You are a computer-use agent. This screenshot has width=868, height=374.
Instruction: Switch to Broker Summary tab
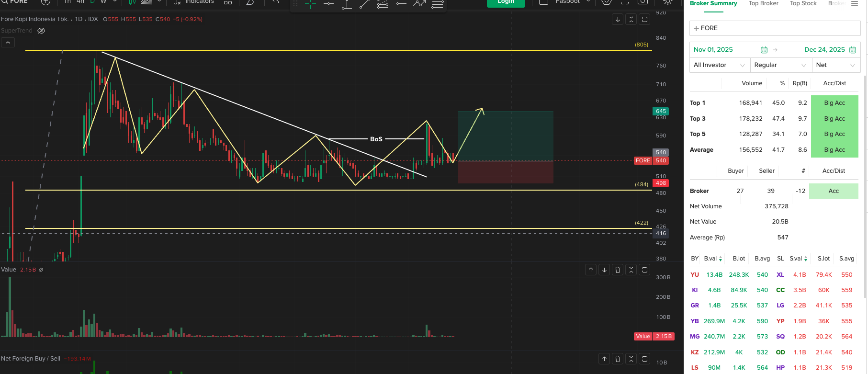713,3
